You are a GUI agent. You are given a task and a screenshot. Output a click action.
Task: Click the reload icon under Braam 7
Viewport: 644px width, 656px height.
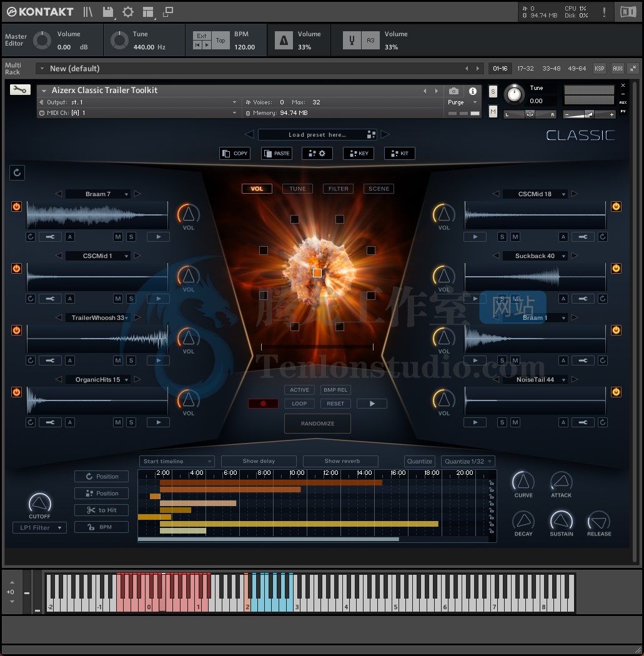tap(31, 237)
